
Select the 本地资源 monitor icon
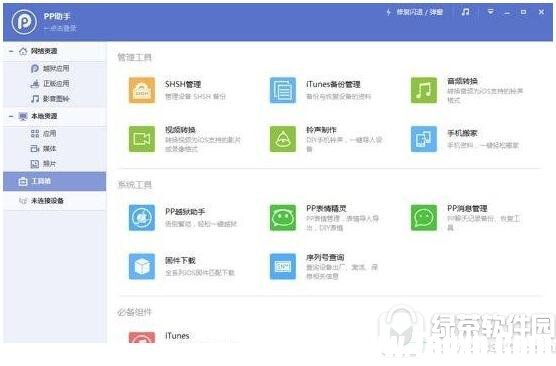(23, 116)
